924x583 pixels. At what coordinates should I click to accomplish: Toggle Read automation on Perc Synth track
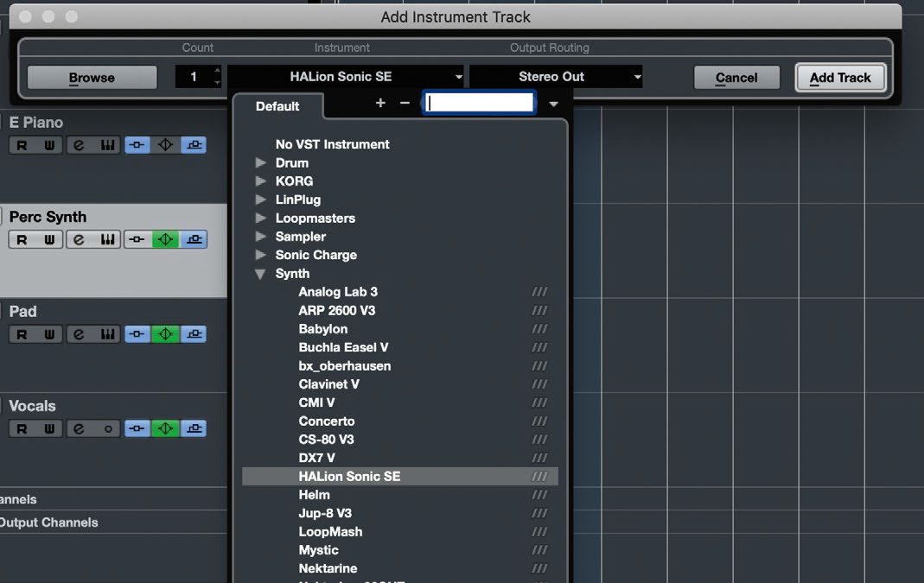(x=22, y=240)
